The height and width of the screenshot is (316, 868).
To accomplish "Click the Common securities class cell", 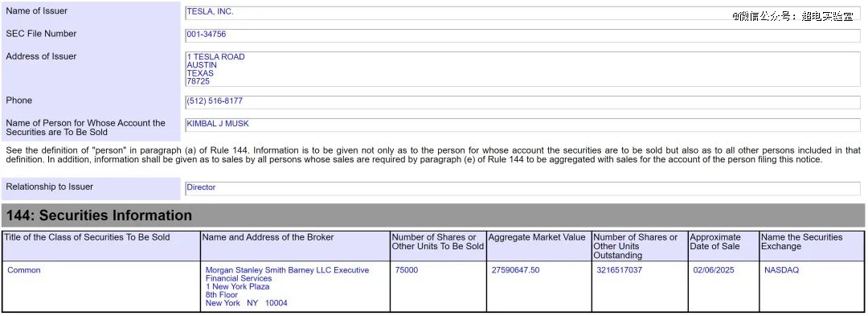I will 100,287.
